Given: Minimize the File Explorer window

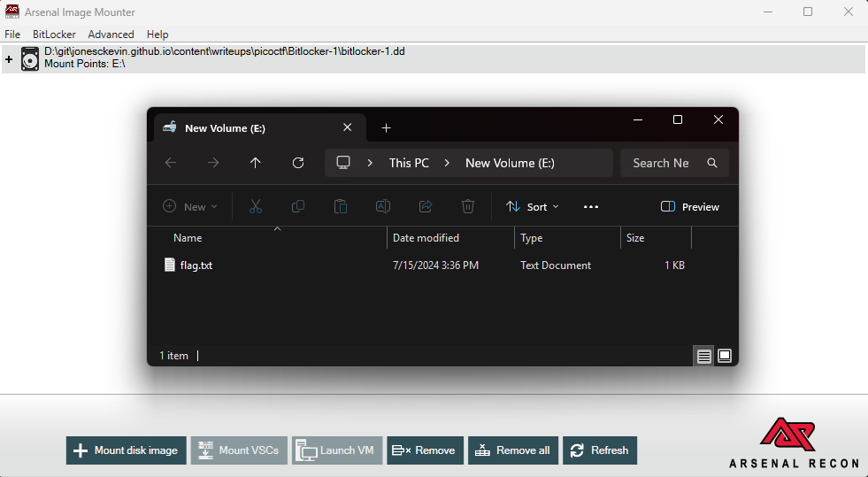Looking at the screenshot, I should (638, 119).
